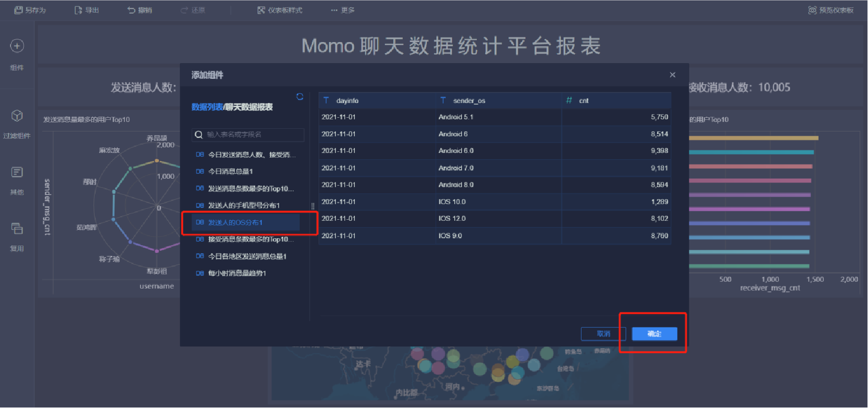The height and width of the screenshot is (408, 868).
Task: Select the Other (其他) sidebar icon
Action: pyautogui.click(x=17, y=172)
